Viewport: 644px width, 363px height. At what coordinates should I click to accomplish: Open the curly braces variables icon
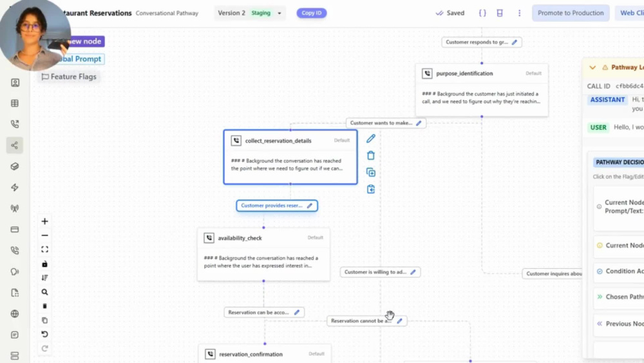[x=482, y=13]
